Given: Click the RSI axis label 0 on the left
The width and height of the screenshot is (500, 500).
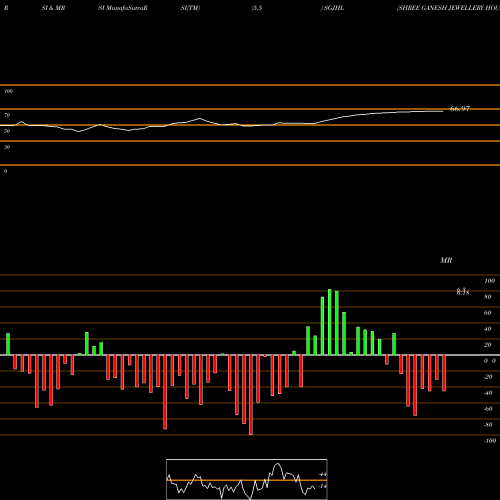Looking at the screenshot, I should pyautogui.click(x=5, y=171).
